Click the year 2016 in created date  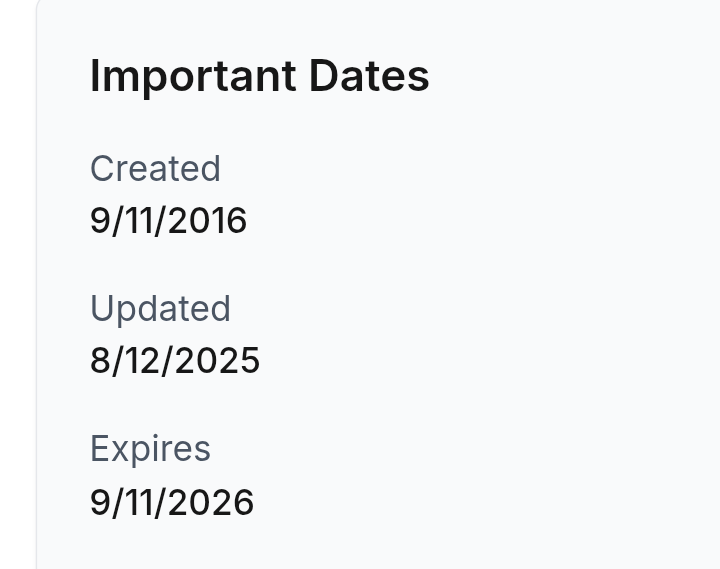(x=208, y=221)
